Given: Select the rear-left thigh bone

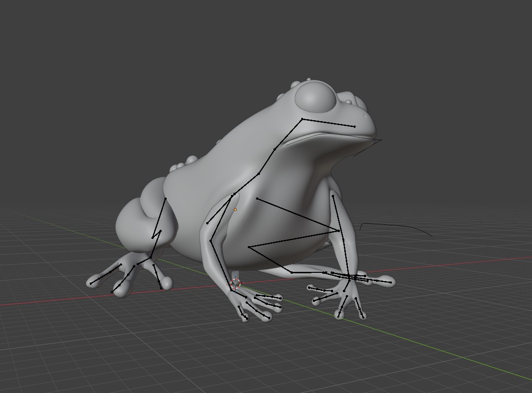Looking at the screenshot, I should [x=159, y=218].
